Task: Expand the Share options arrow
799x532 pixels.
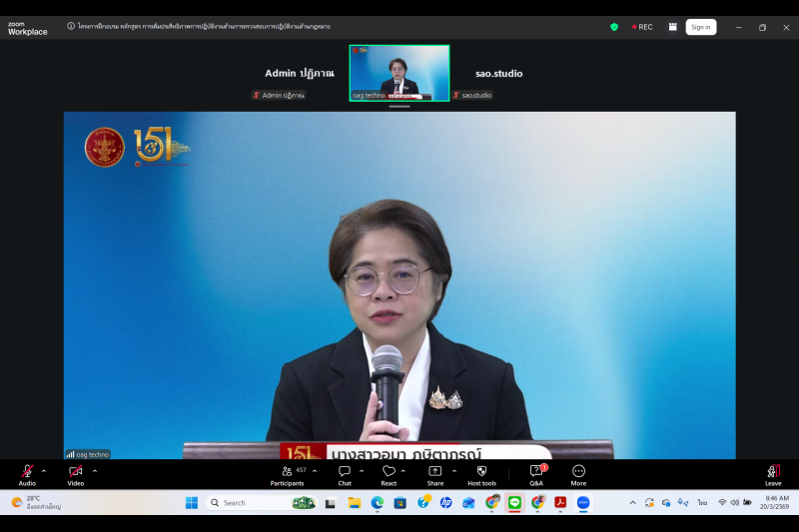Action: (454, 471)
